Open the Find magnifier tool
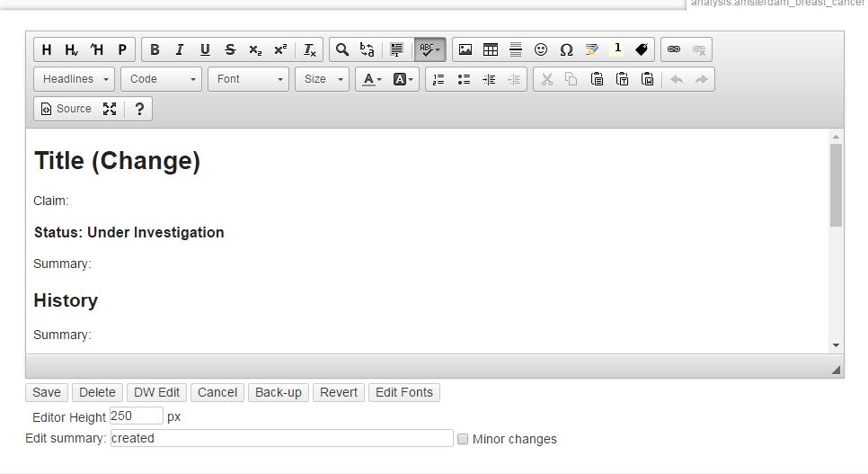This screenshot has width=868, height=474. 341,49
